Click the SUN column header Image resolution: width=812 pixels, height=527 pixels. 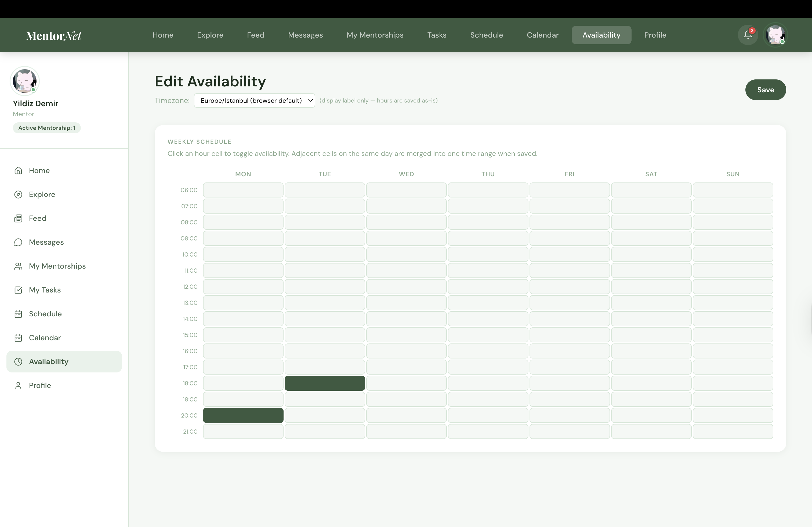(x=733, y=174)
